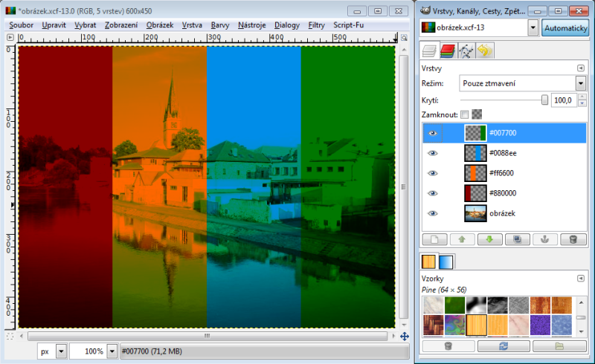Open the Undo History tab
This screenshot has height=364, width=595.
[x=485, y=51]
